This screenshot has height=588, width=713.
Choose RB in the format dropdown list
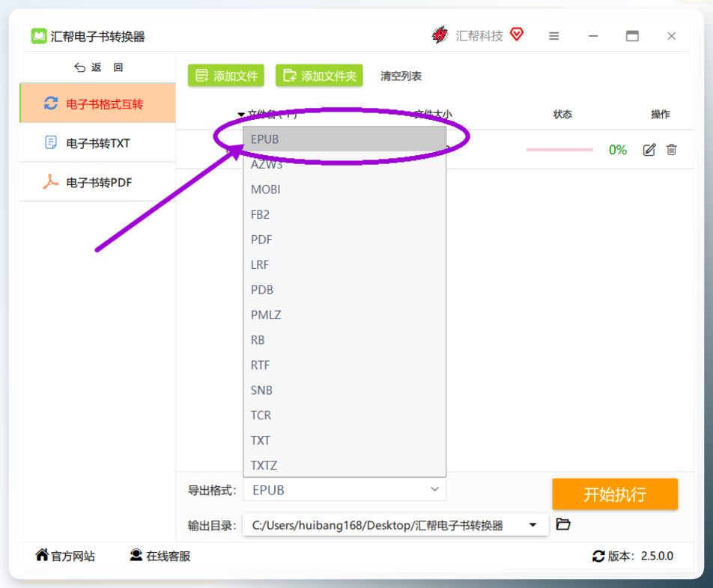345,340
